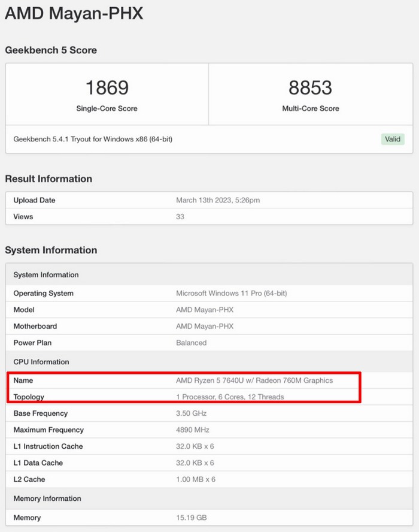Click the multi-core score 8853
The width and height of the screenshot is (419, 532).
pos(310,87)
